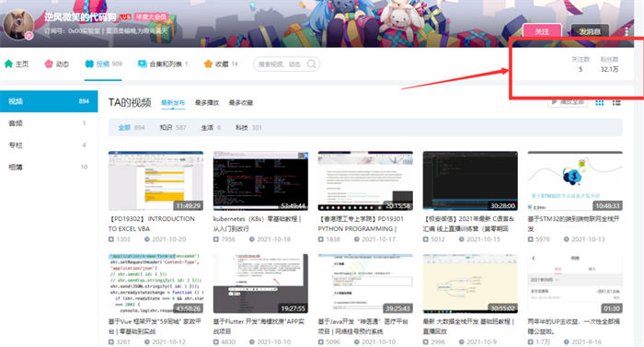Open title 最新 大数据全栈开发 基础班教程
Viewport: 644px width, 347px height.
(x=468, y=326)
